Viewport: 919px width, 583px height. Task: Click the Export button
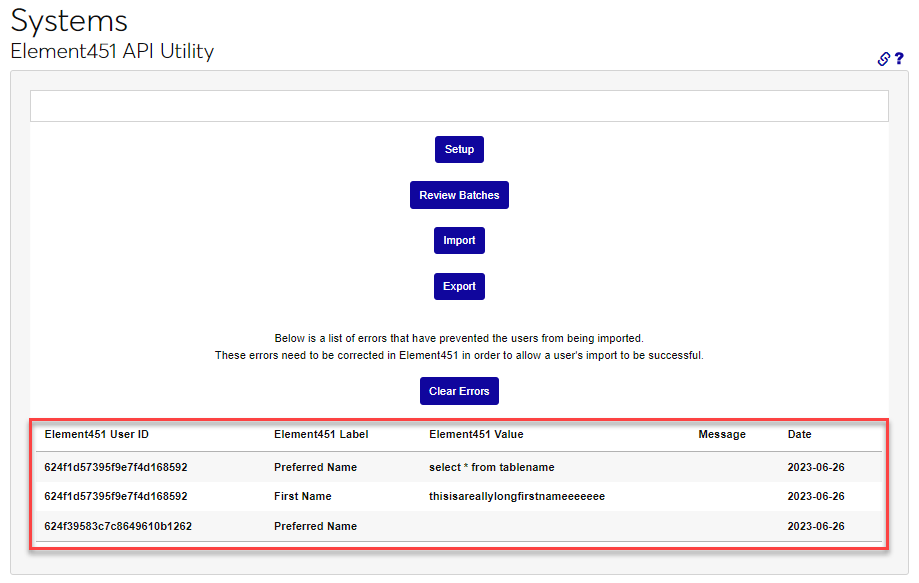pos(459,287)
